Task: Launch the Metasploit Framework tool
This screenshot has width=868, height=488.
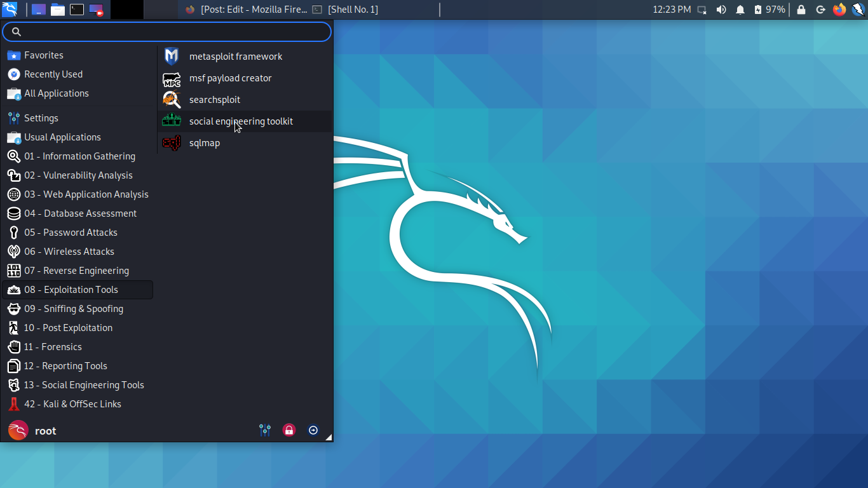Action: coord(236,56)
